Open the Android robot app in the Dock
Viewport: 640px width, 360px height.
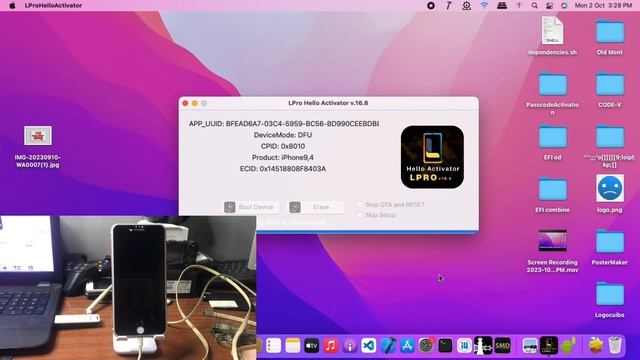pyautogui.click(x=568, y=346)
